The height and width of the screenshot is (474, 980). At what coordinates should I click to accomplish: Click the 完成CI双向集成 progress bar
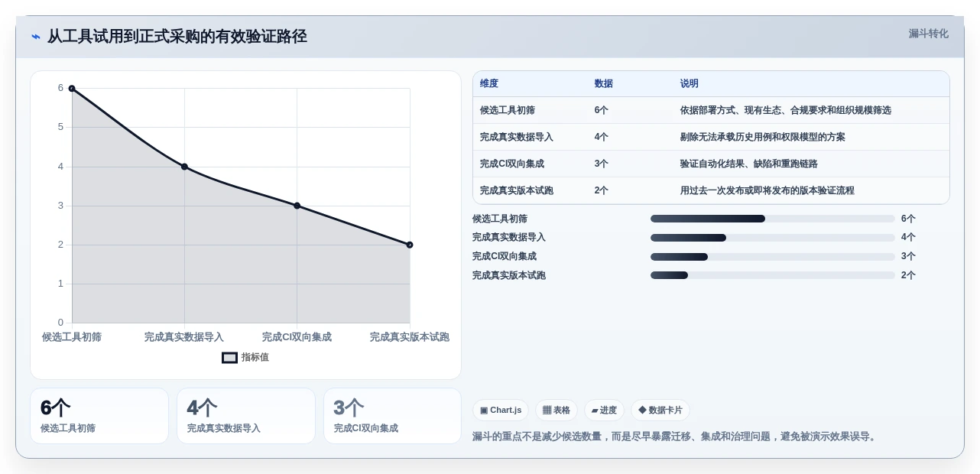coord(773,257)
